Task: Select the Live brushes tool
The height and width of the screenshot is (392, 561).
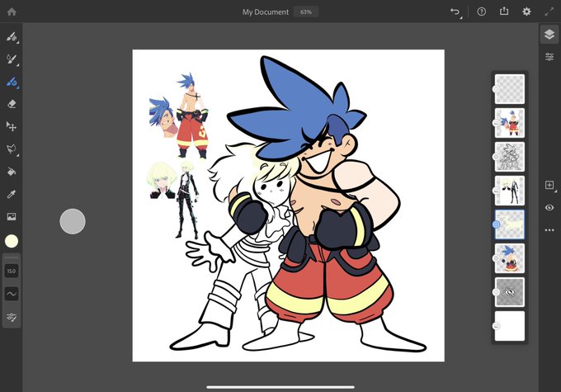Action: (12, 59)
